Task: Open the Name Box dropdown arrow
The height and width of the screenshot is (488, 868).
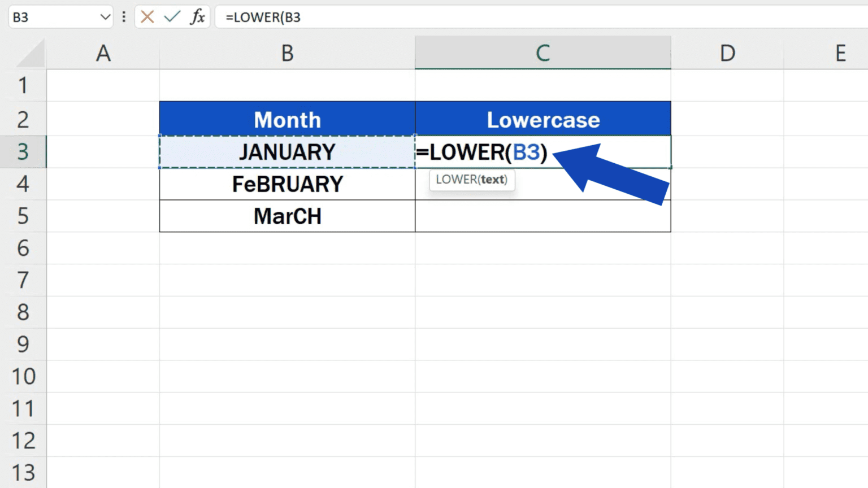Action: point(103,17)
